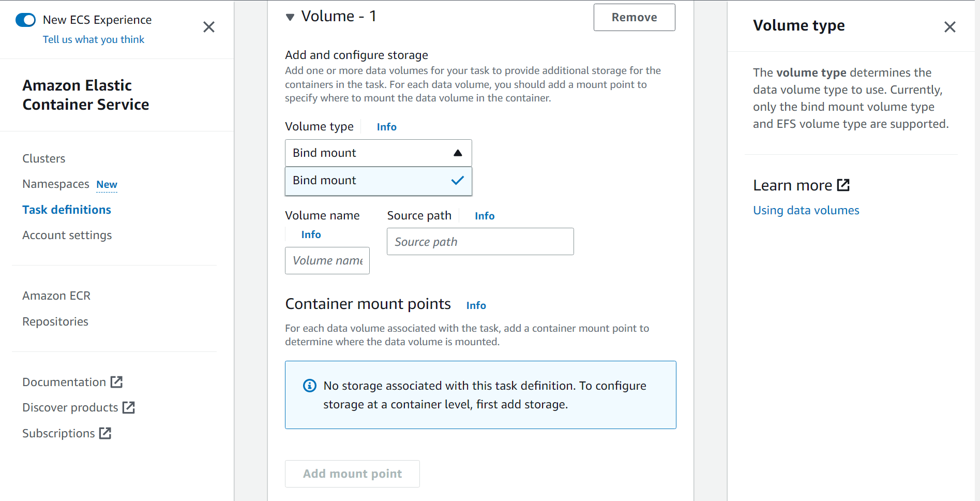Image resolution: width=980 pixels, height=501 pixels.
Task: Click the Subscriptions external link icon
Action: [105, 433]
